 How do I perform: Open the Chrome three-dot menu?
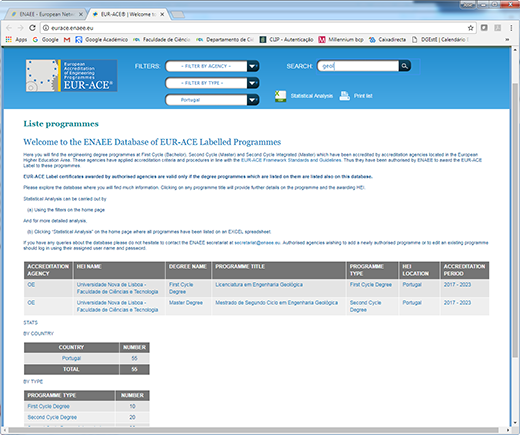511,28
